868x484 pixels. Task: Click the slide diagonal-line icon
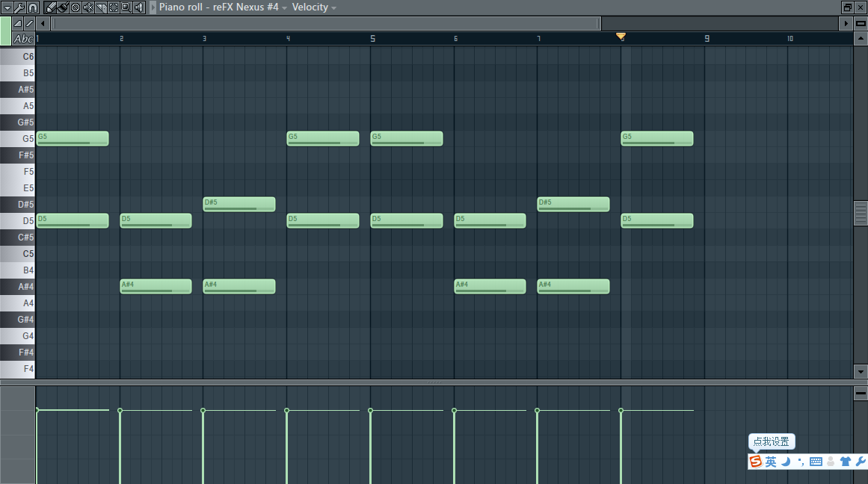click(29, 23)
